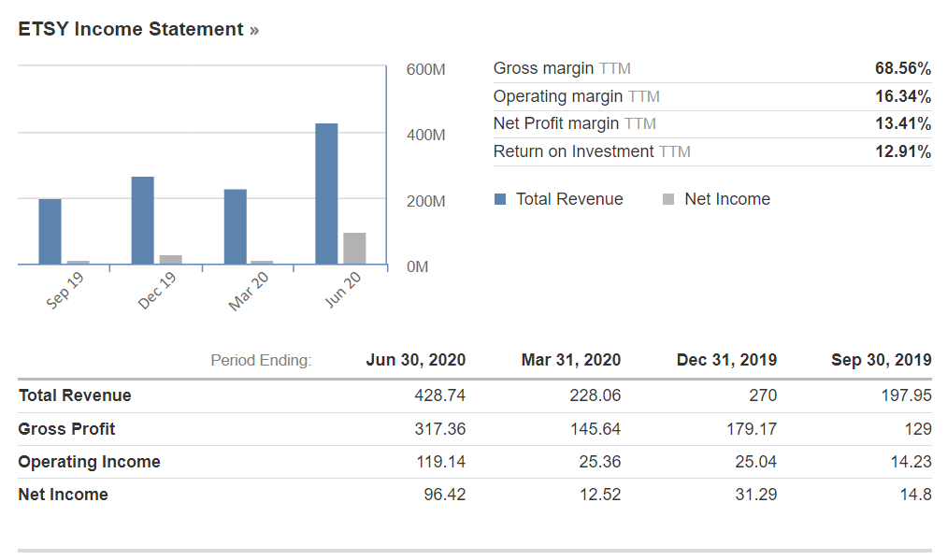The width and height of the screenshot is (947, 560).
Task: Select the Jun 30, 2020 column header
Action: pos(415,360)
